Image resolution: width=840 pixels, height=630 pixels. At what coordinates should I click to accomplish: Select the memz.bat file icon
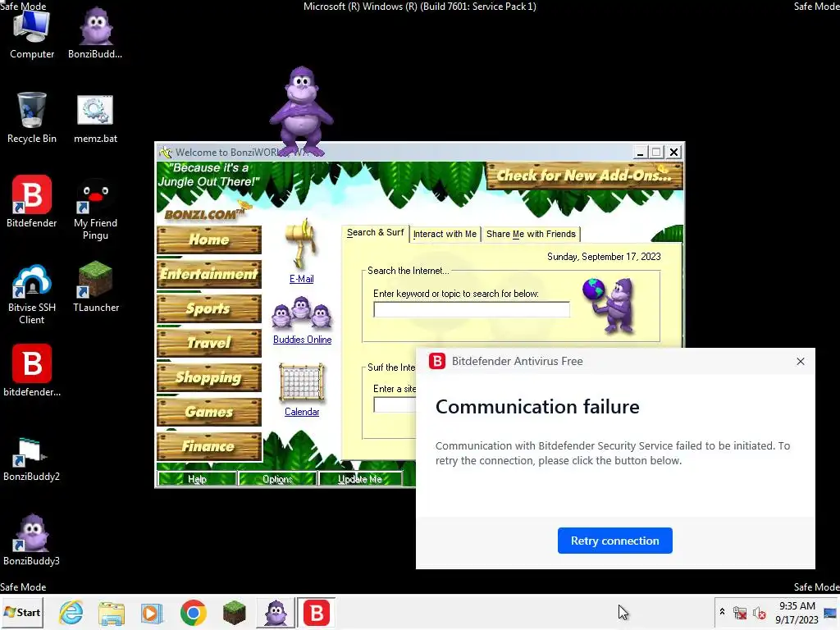95,118
